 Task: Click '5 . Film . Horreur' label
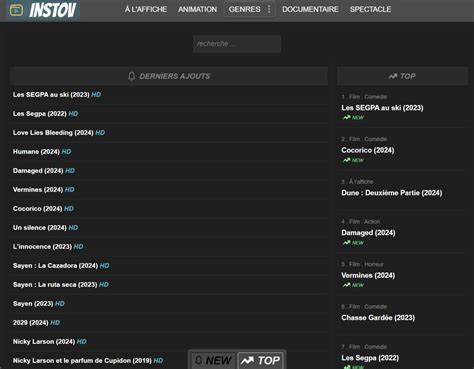pyautogui.click(x=362, y=264)
